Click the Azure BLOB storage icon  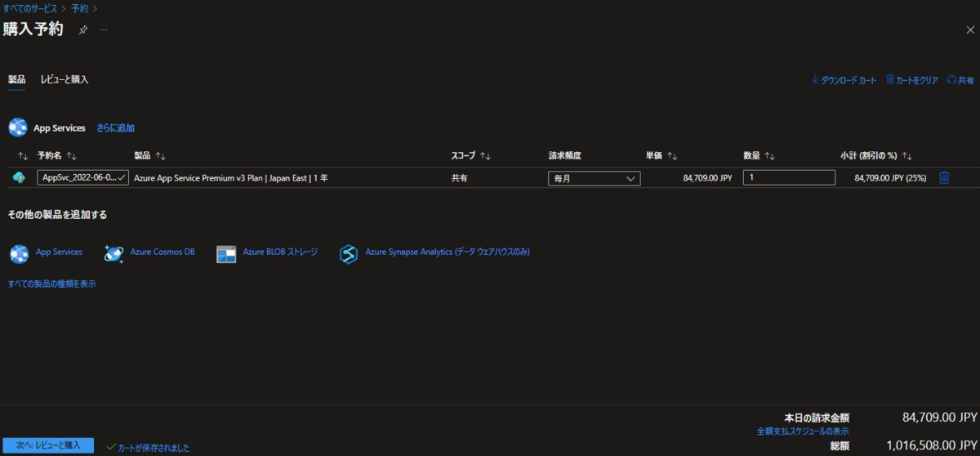pyautogui.click(x=226, y=254)
